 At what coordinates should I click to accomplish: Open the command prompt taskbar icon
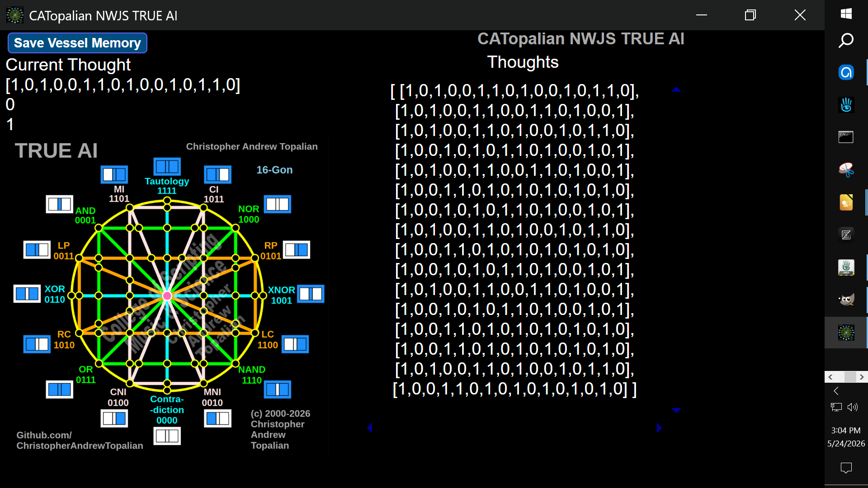[x=846, y=137]
